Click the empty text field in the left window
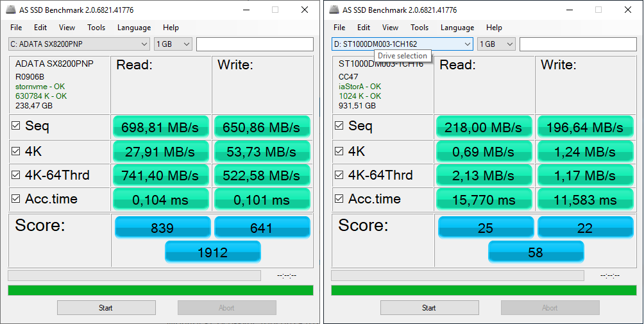Screen dimensions: 644x324 pos(255,44)
